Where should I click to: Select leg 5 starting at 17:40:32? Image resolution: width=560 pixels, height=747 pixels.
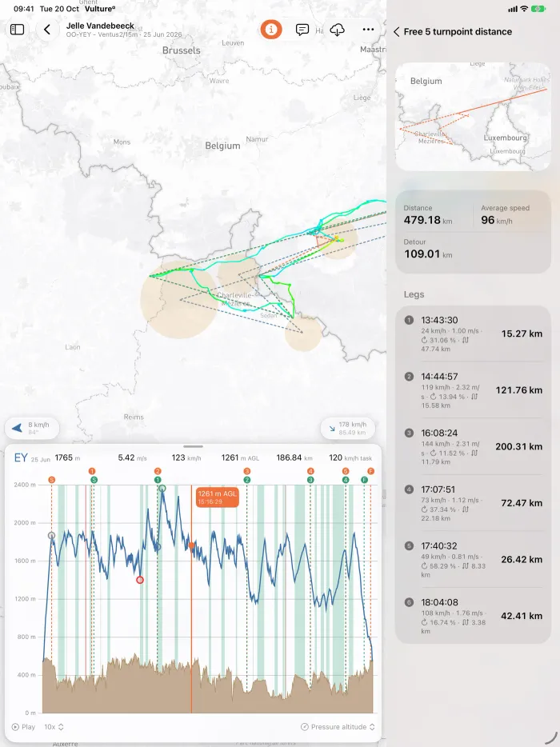tap(473, 560)
